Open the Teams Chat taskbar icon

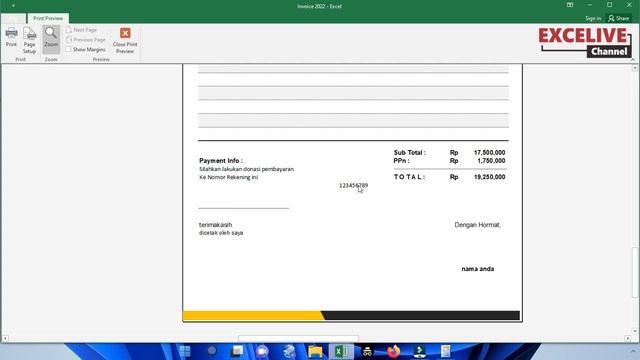pyautogui.click(x=262, y=351)
